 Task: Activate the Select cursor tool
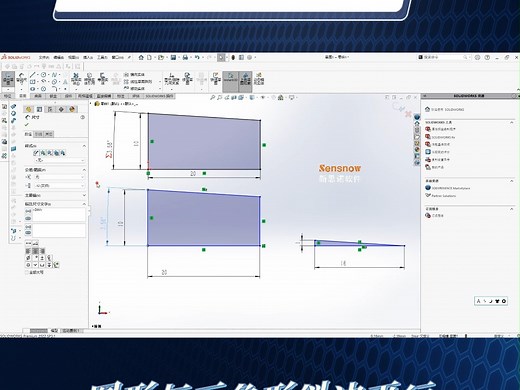click(x=221, y=57)
